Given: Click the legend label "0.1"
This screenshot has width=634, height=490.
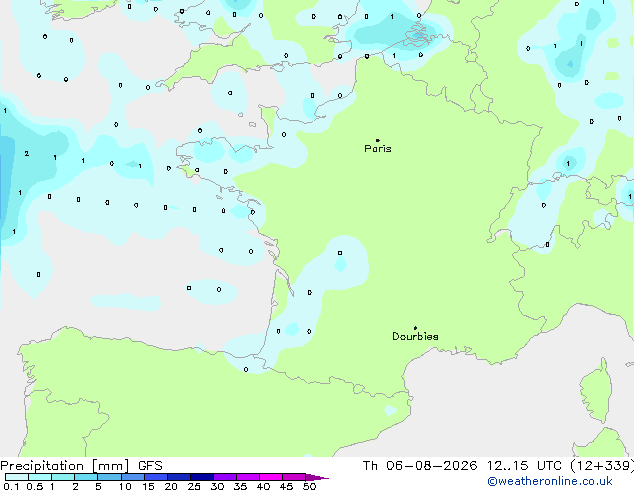Looking at the screenshot, I should 10,486.
